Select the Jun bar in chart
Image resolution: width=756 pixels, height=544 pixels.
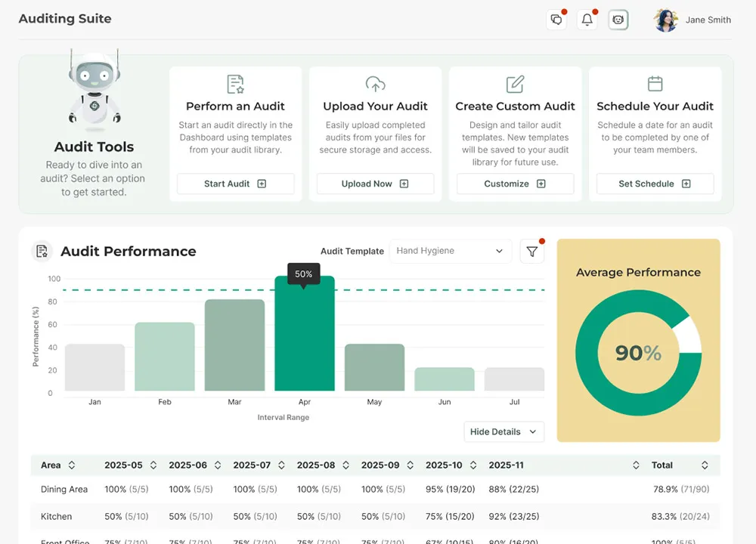[x=445, y=379]
